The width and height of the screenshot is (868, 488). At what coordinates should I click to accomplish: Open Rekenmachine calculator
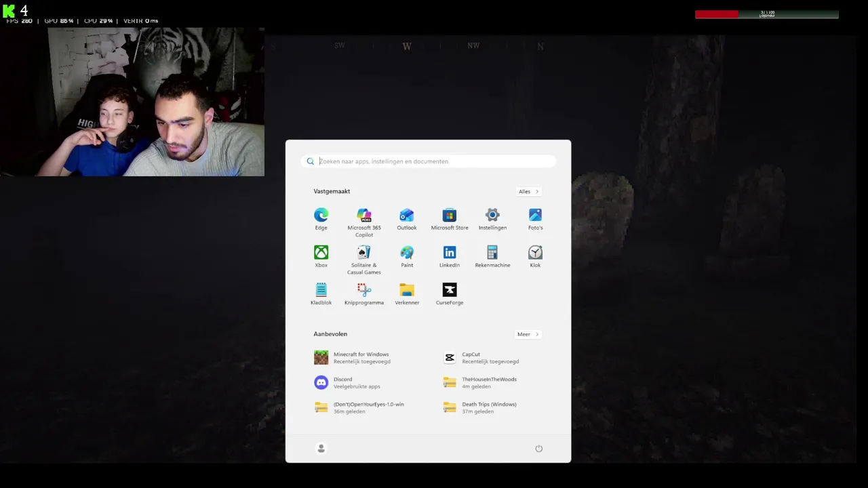coord(492,256)
